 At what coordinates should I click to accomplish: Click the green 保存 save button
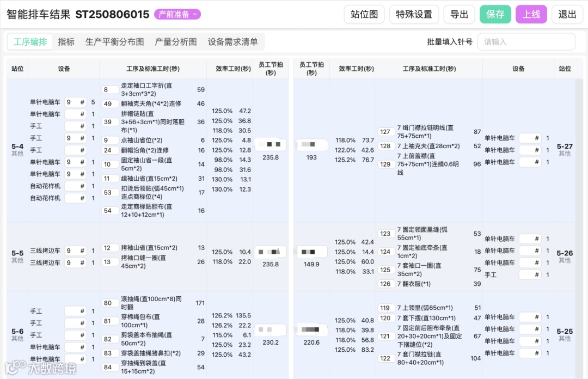pyautogui.click(x=495, y=15)
